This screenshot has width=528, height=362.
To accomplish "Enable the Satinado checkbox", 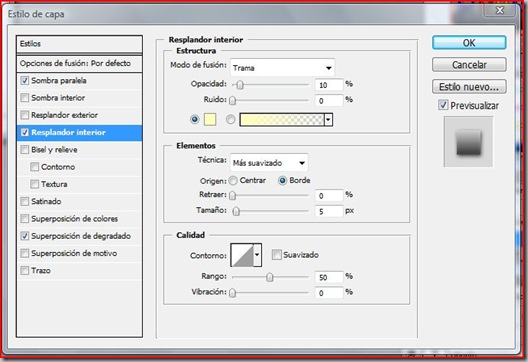I will coord(25,201).
